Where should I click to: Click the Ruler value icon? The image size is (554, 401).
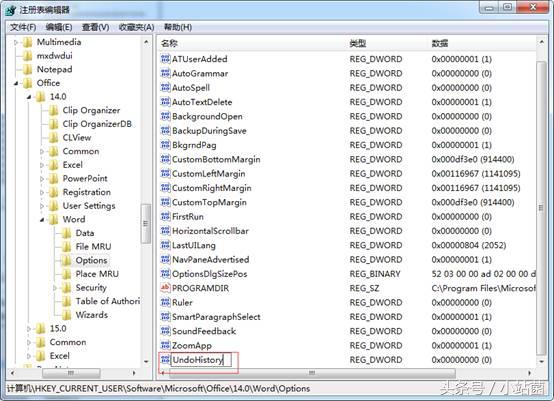pyautogui.click(x=165, y=302)
